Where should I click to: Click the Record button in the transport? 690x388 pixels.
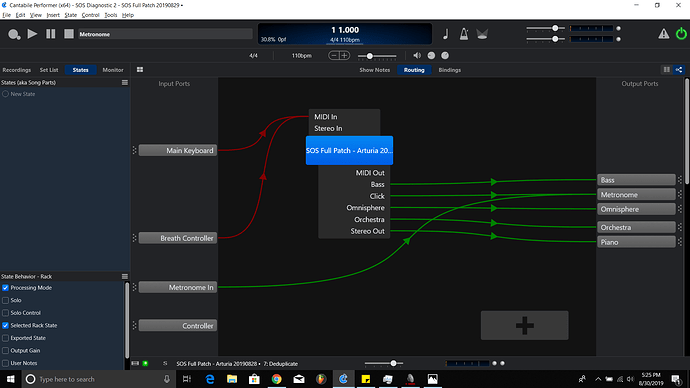click(x=14, y=34)
